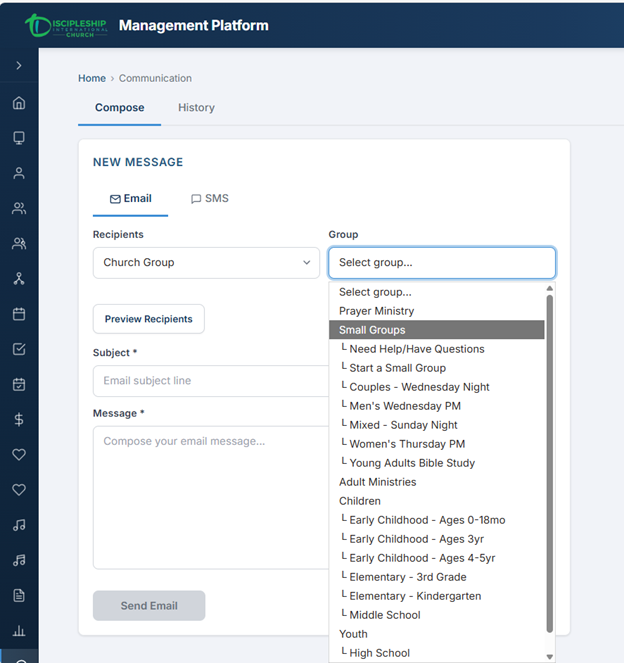624x663 pixels.
Task: Click into the email message text area
Action: click(x=211, y=497)
